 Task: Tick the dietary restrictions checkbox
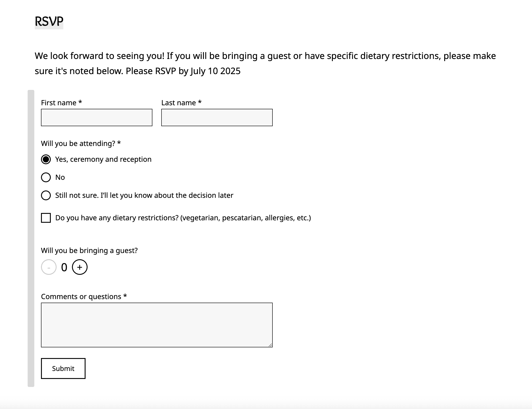click(46, 218)
